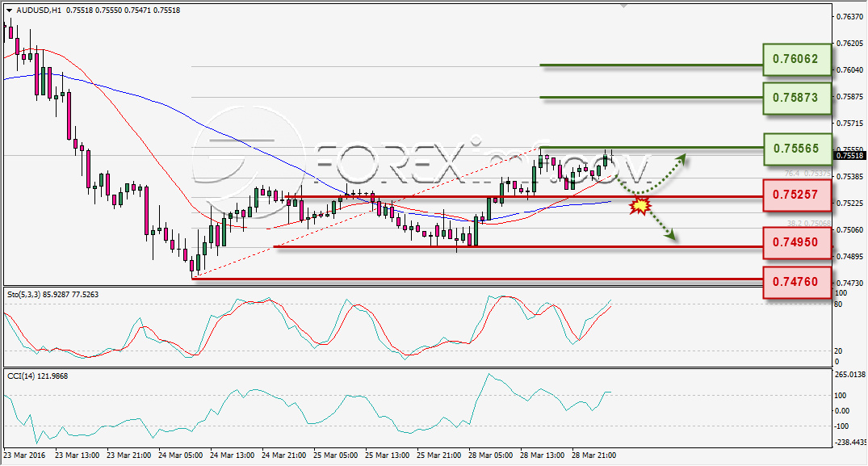868x466 pixels.
Task: Click the 24 Mar 13:00 time label
Action: [x=232, y=456]
